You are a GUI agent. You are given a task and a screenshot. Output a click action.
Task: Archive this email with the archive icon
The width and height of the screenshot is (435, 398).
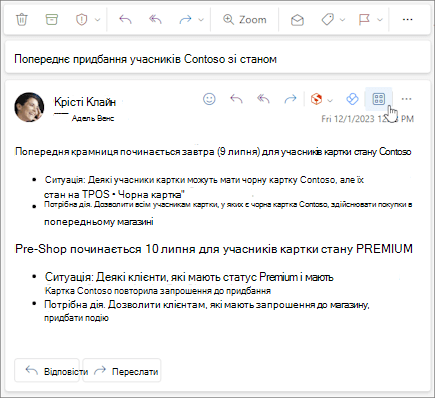(51, 19)
